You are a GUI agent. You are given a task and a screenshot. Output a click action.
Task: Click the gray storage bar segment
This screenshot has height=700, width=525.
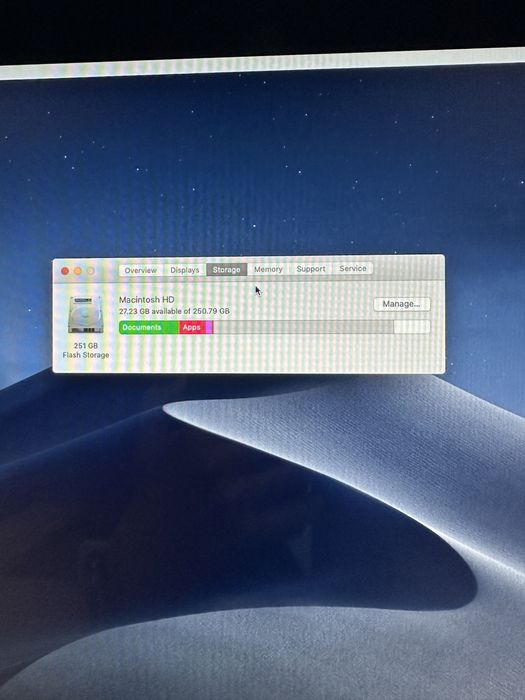[x=303, y=327]
